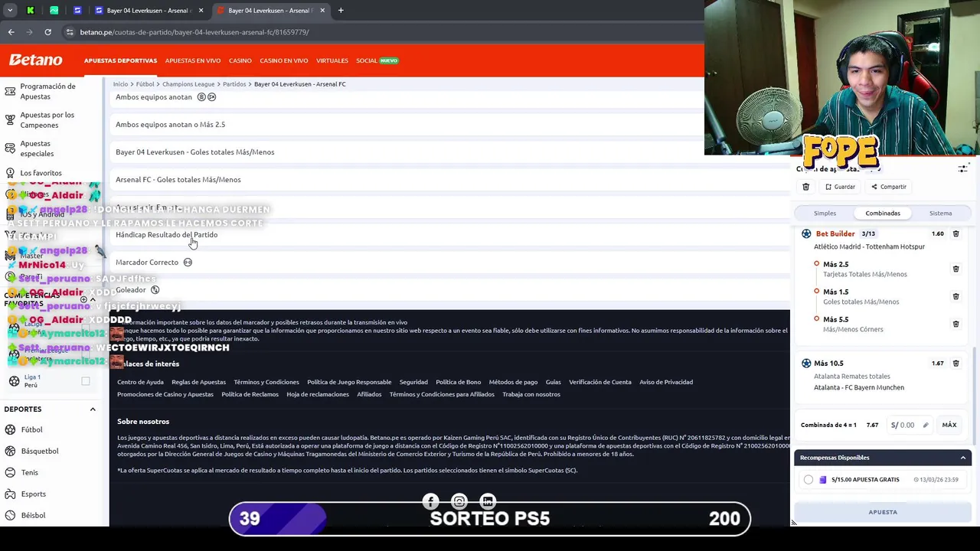
Task: Click the Apuestas especiales sidebar icon
Action: 10,148
